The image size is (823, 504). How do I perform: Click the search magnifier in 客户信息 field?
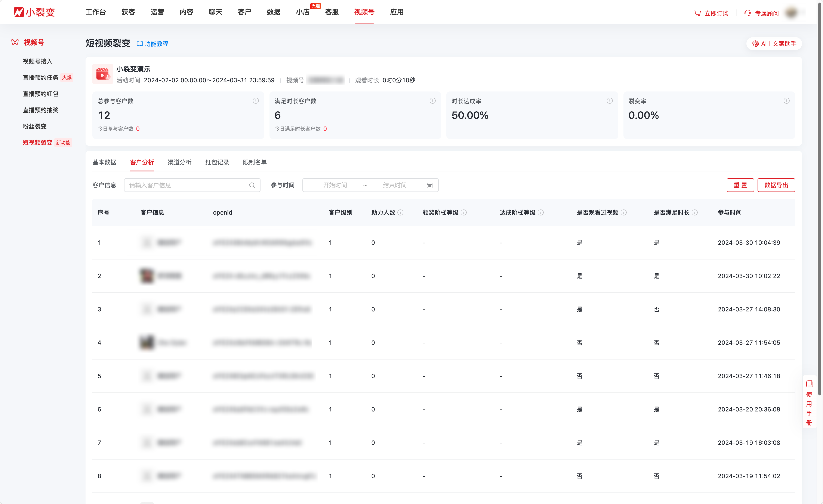[x=252, y=185]
